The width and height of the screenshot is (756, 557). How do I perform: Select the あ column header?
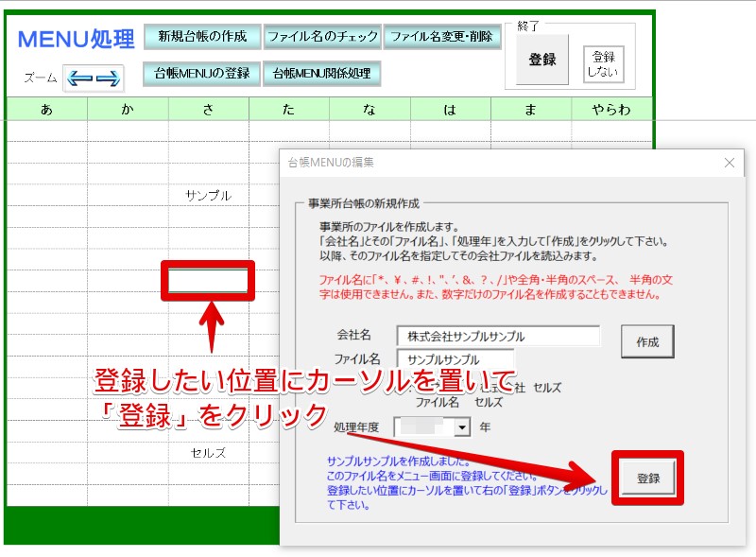tap(46, 110)
